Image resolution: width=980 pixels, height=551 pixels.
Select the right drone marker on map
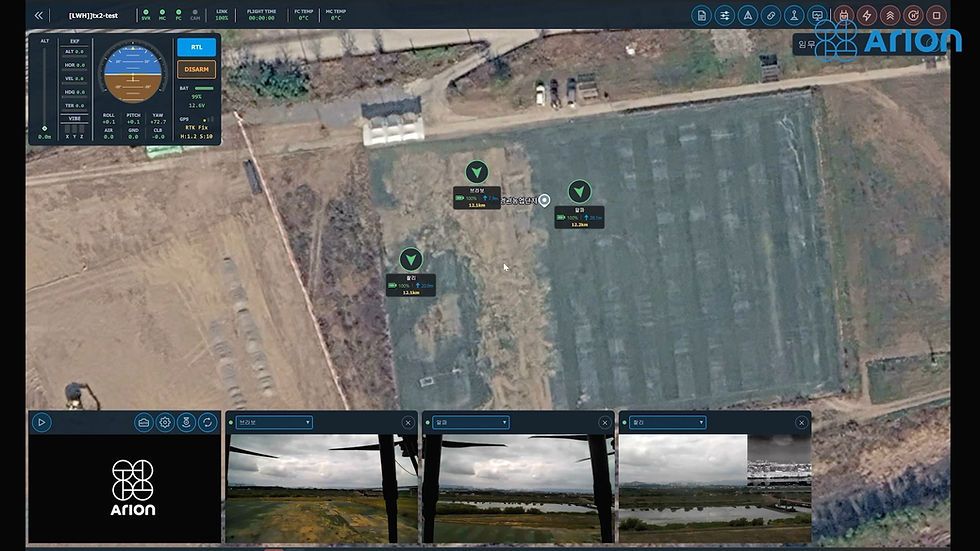[579, 191]
